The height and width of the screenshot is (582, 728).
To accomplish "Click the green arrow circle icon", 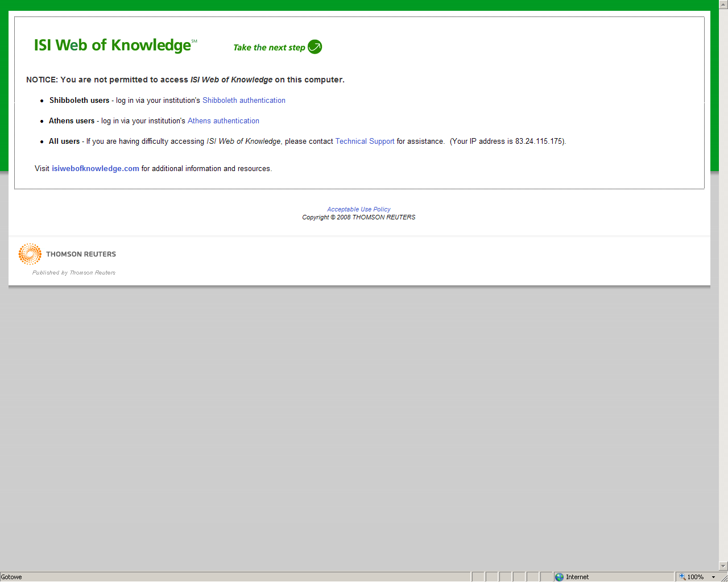I will pos(315,47).
